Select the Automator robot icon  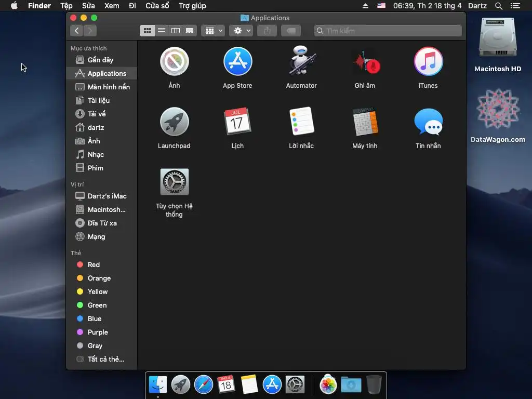(301, 61)
